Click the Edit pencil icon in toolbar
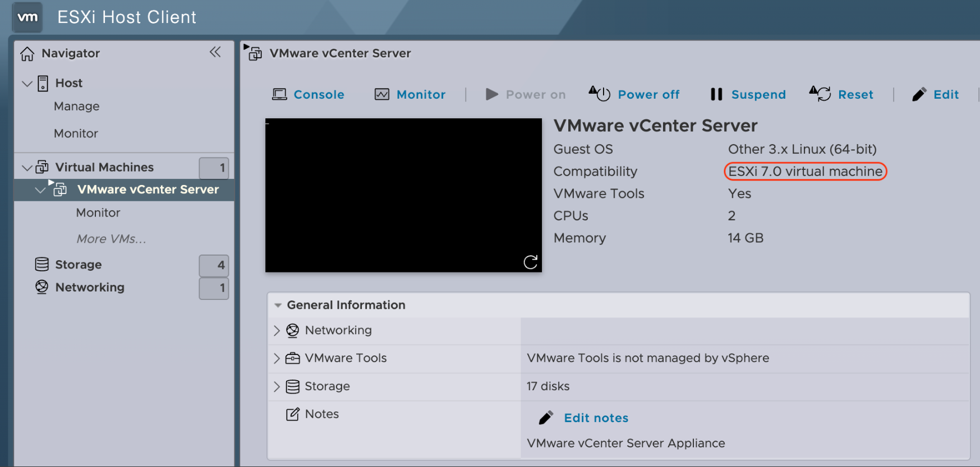Image resolution: width=980 pixels, height=467 pixels. pyautogui.click(x=919, y=94)
